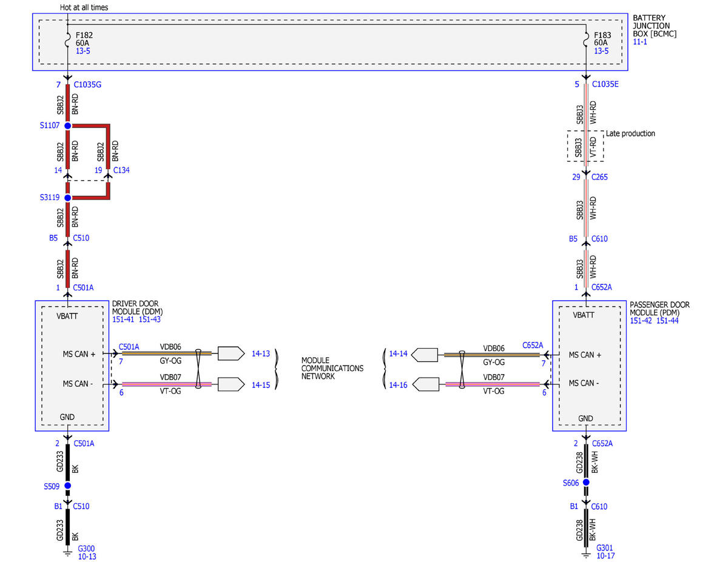This screenshot has height=562, width=728.
Task: Click the S1107 splice node dot
Action: tap(68, 126)
